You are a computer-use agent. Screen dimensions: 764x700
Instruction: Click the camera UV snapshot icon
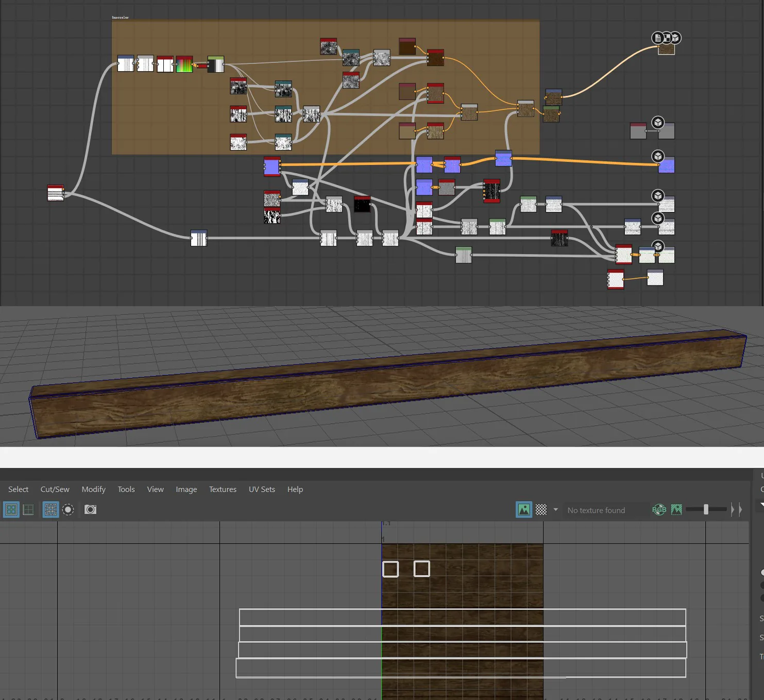click(x=90, y=510)
